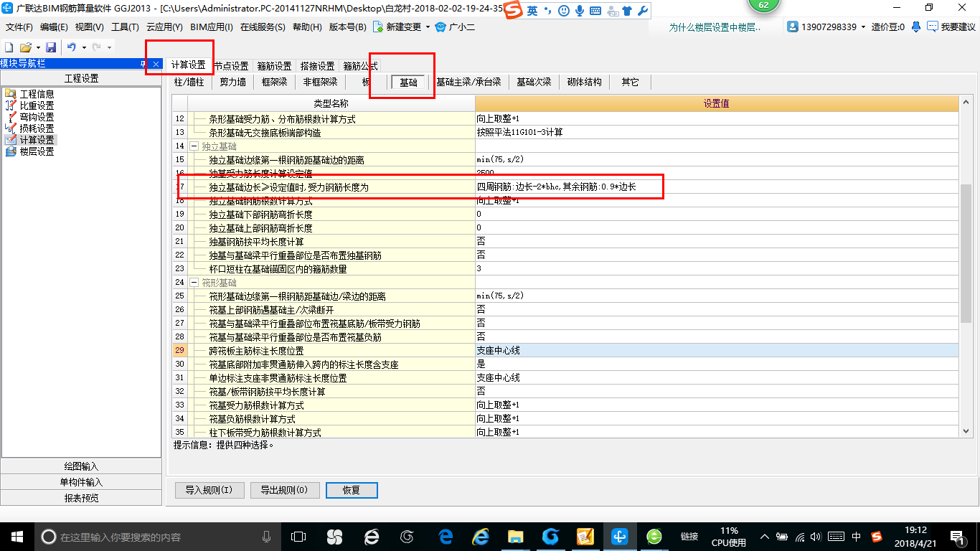Open the Redo history dropdown arrow
Screen dimensions: 980x551
(109, 47)
